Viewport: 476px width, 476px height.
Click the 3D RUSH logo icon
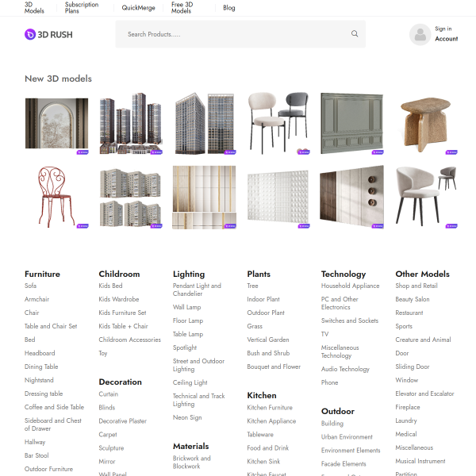[x=30, y=34]
